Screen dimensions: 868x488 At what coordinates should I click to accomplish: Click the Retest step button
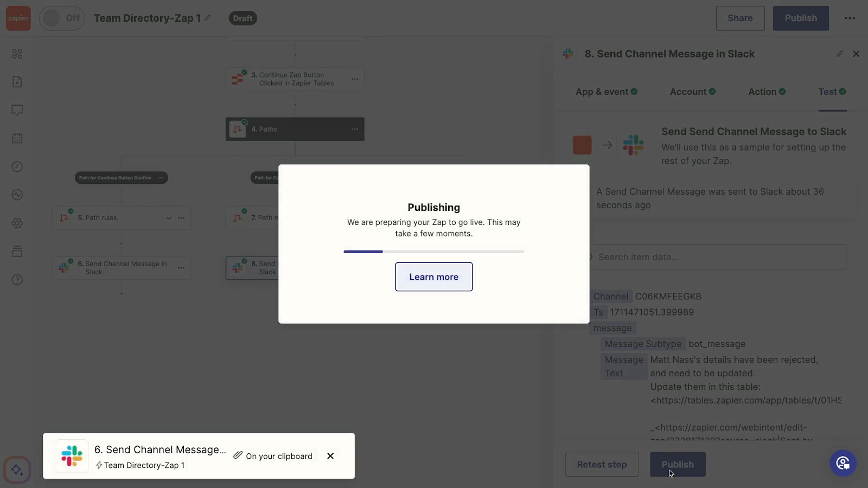point(602,465)
